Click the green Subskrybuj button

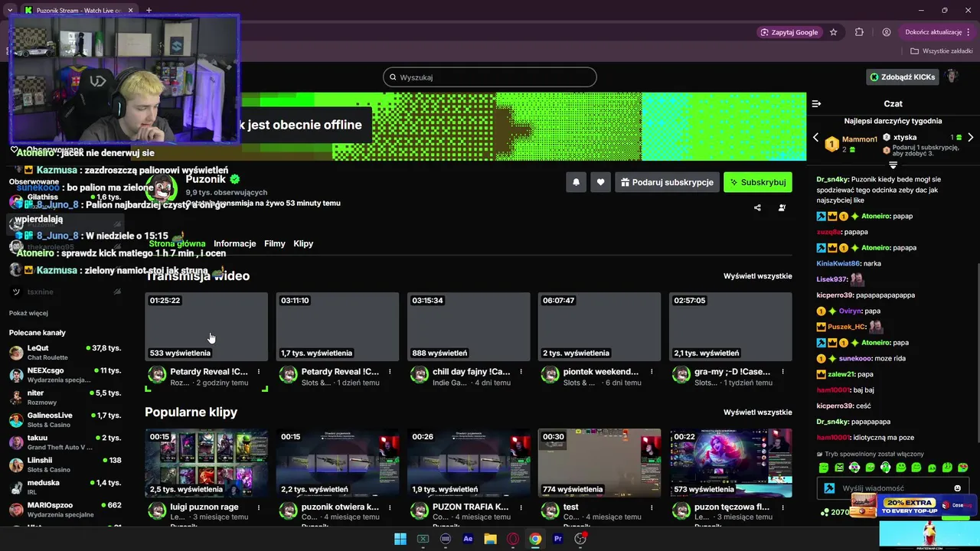[757, 182]
